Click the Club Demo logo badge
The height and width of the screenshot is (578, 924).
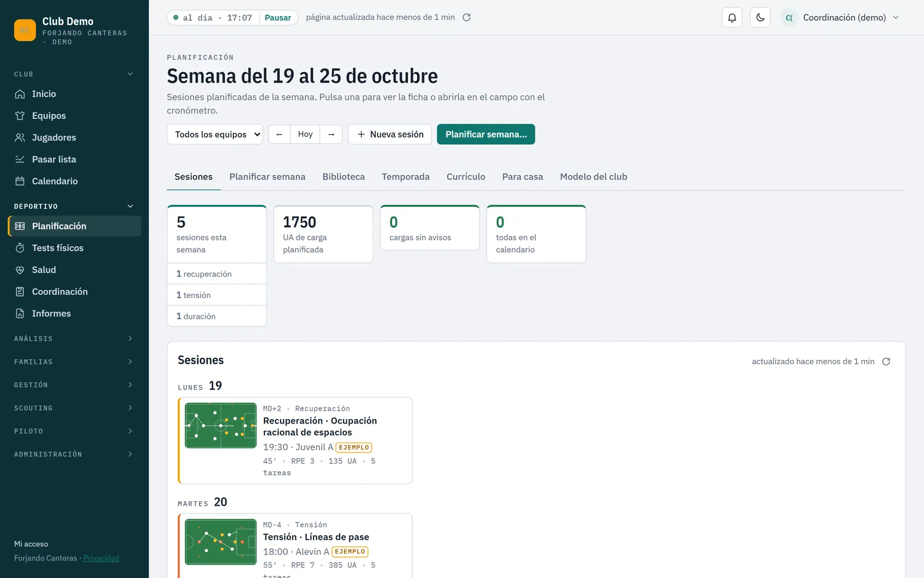(x=25, y=30)
